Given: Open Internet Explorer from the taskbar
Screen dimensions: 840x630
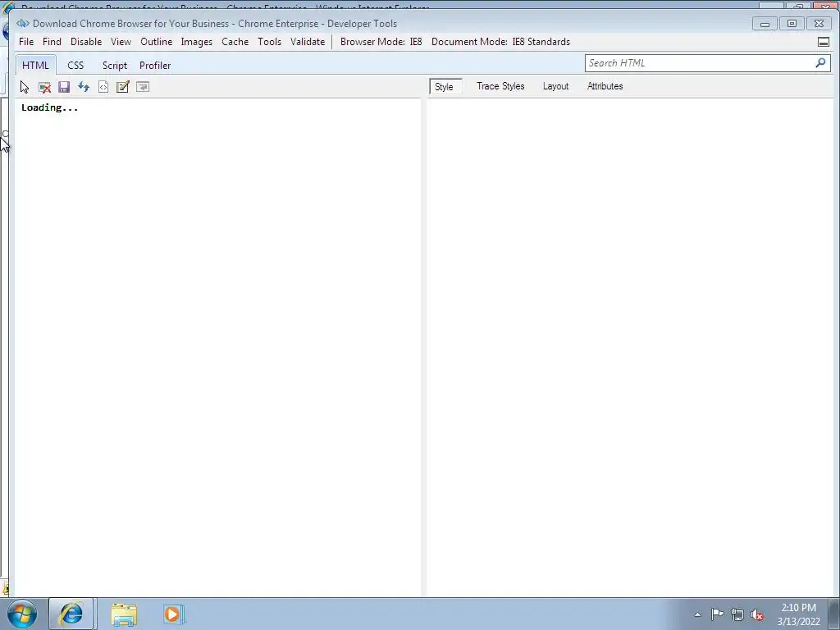Looking at the screenshot, I should (x=71, y=614).
